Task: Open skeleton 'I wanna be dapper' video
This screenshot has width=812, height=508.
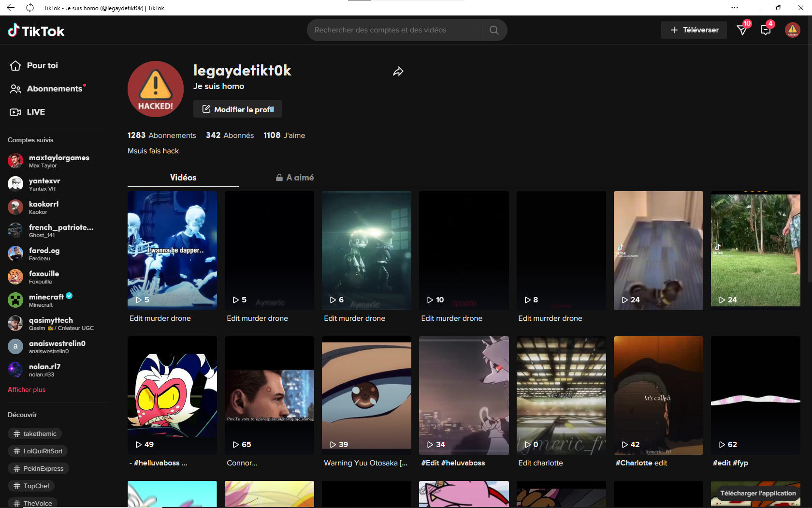Action: point(172,251)
